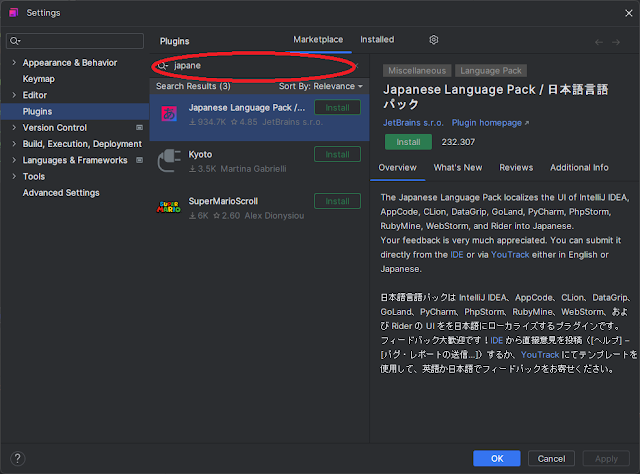Click Version Control project-level indicator icon
Image resolution: width=640 pixels, height=474 pixels.
click(139, 128)
